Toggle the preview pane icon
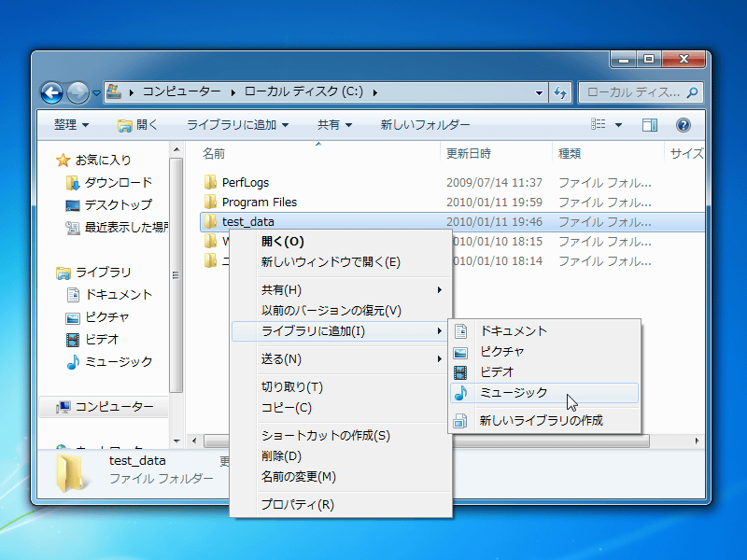Screen dimensions: 747x560 (649, 125)
